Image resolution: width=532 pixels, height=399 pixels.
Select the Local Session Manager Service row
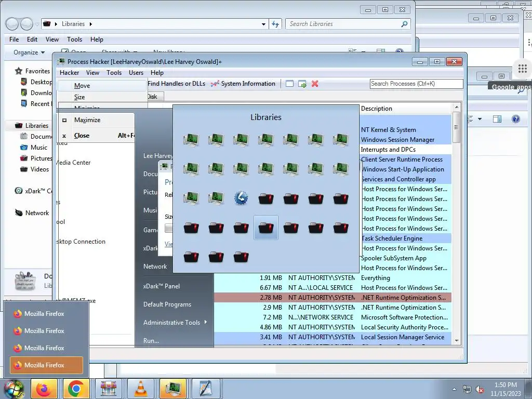(x=332, y=337)
